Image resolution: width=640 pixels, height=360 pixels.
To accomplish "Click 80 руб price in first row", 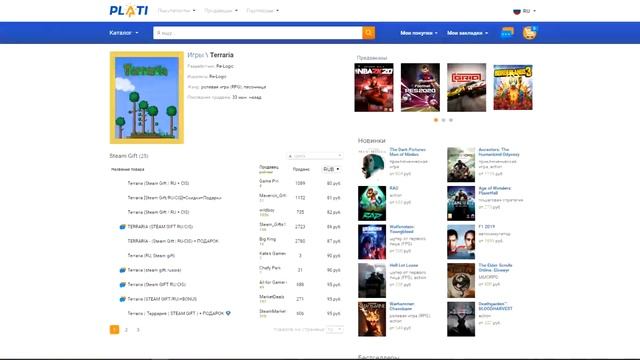I will click(333, 183).
